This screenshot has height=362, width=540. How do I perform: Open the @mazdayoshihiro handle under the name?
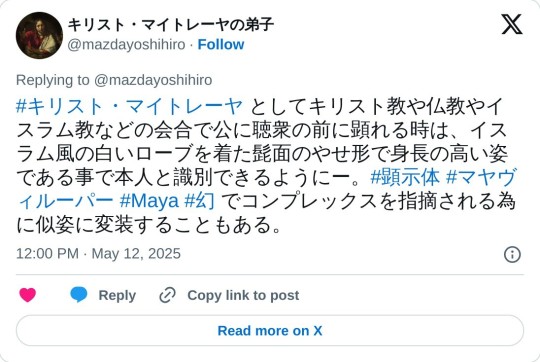click(x=126, y=45)
